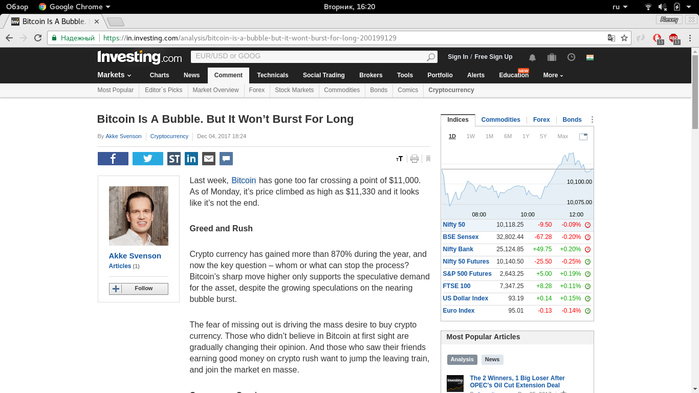699x393 pixels.
Task: Open the clock icon in the header
Action: (x=571, y=57)
